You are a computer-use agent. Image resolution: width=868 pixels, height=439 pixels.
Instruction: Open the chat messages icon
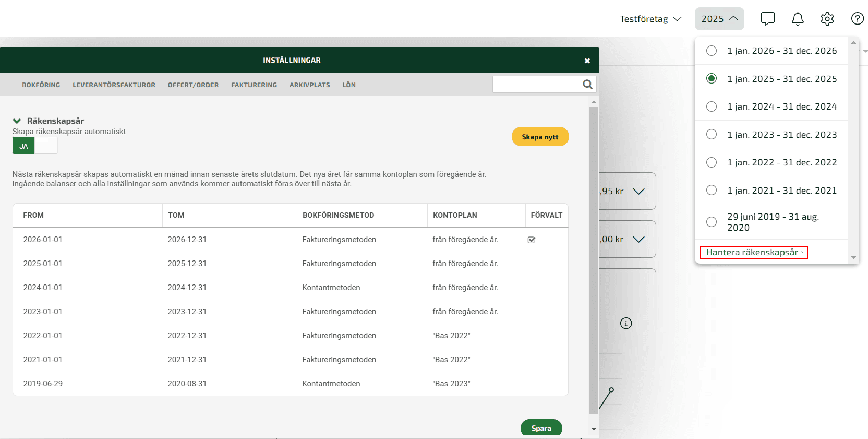(768, 19)
